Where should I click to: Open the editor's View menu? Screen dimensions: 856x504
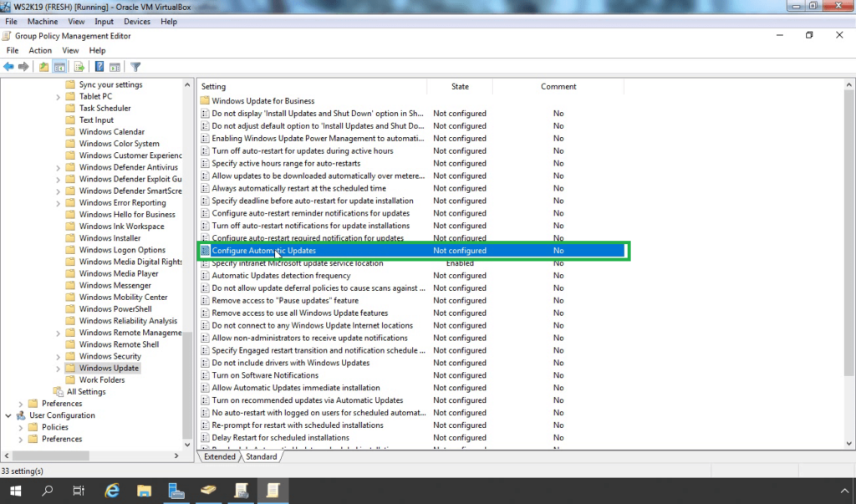pyautogui.click(x=70, y=50)
